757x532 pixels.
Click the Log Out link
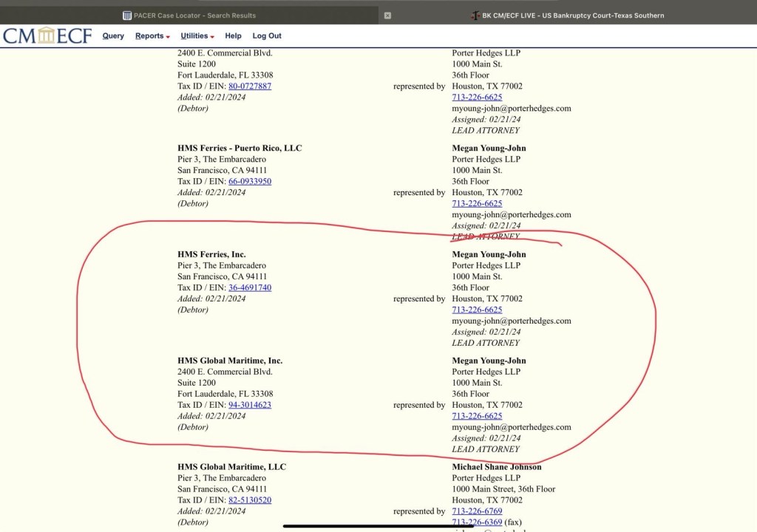[x=267, y=35]
